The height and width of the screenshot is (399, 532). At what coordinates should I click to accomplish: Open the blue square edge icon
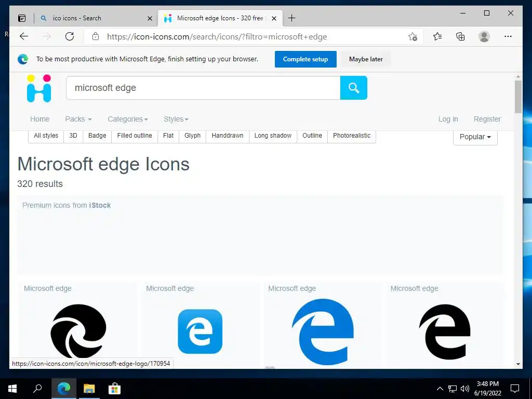coord(200,331)
